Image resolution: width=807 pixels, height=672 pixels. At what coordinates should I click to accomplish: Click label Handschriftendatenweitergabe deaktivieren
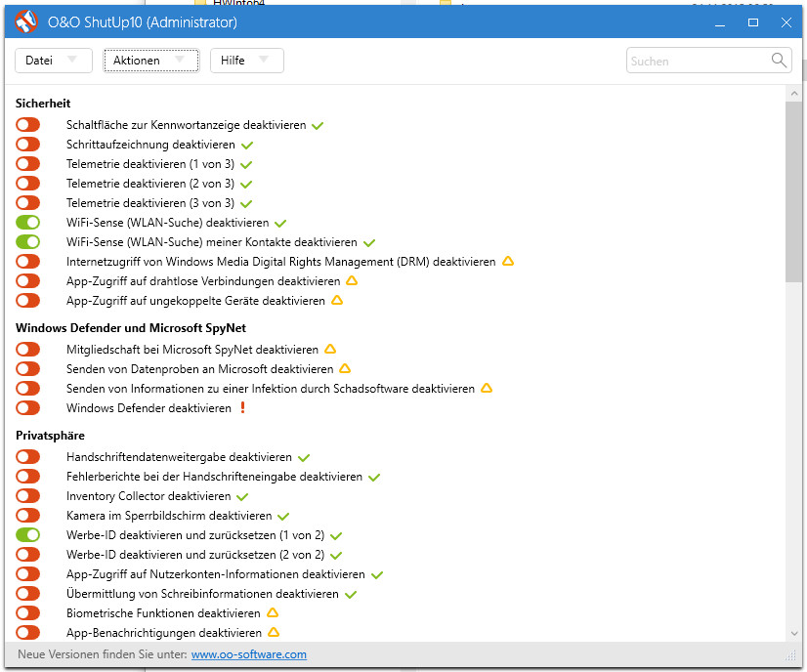pos(179,457)
